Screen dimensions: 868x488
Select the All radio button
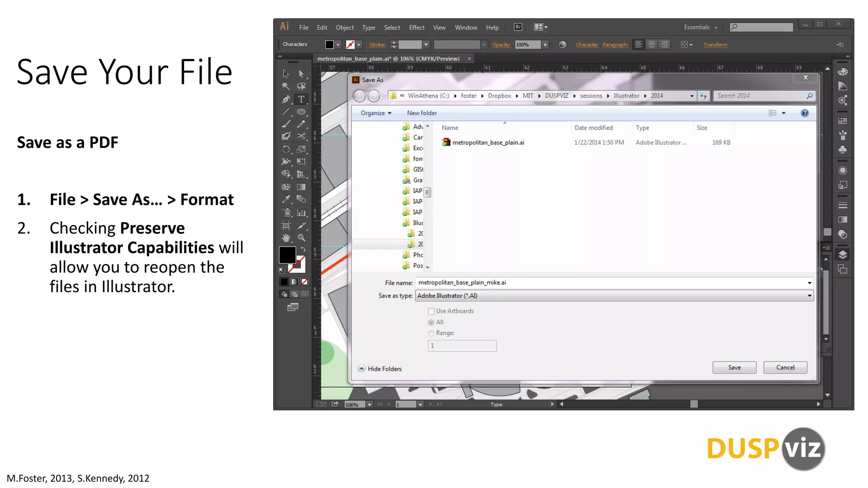pyautogui.click(x=431, y=322)
